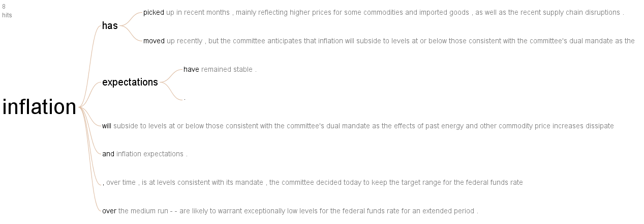Click 'supply chain disruptions' phrase

[581, 12]
